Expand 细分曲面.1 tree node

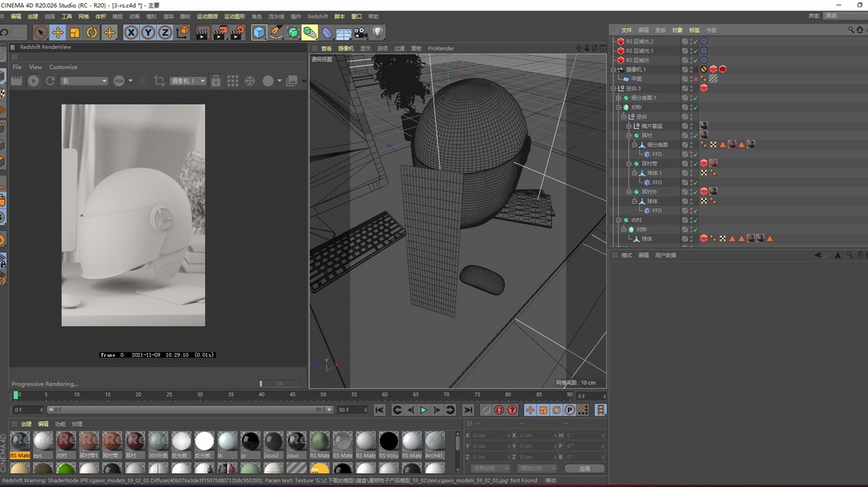[x=619, y=98]
